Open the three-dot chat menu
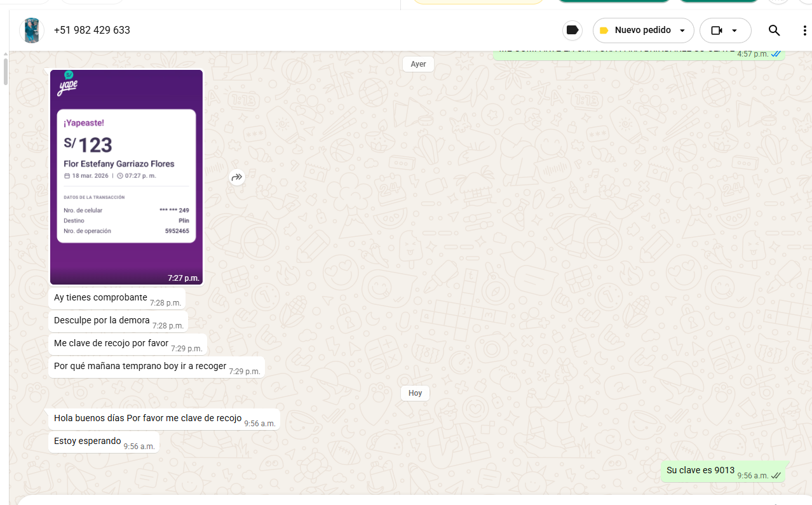Screen dimensions: 812x505 coord(804,30)
